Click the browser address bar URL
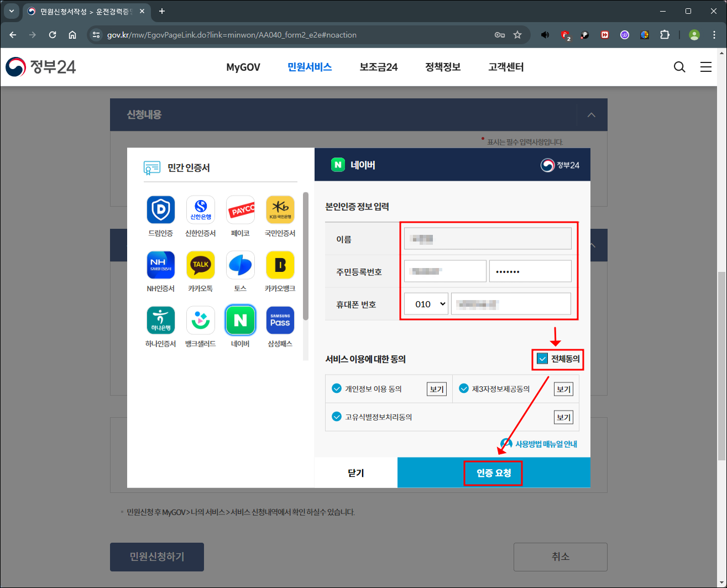Image resolution: width=727 pixels, height=588 pixels. pos(232,35)
